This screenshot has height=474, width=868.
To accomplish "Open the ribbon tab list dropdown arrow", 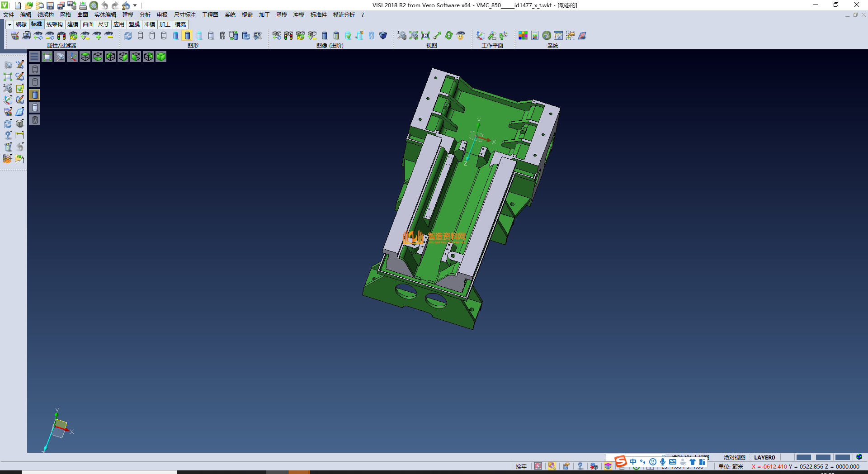I will point(9,24).
